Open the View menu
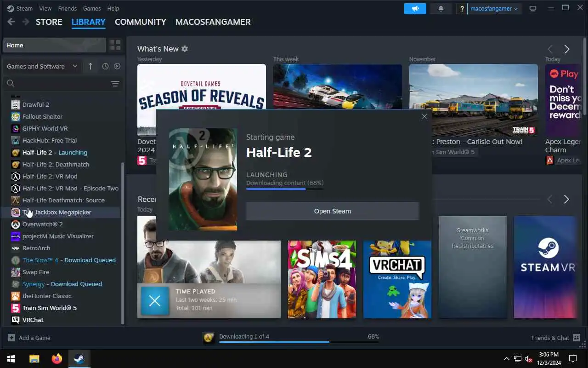Viewport: 588px width, 368px height. (x=45, y=8)
